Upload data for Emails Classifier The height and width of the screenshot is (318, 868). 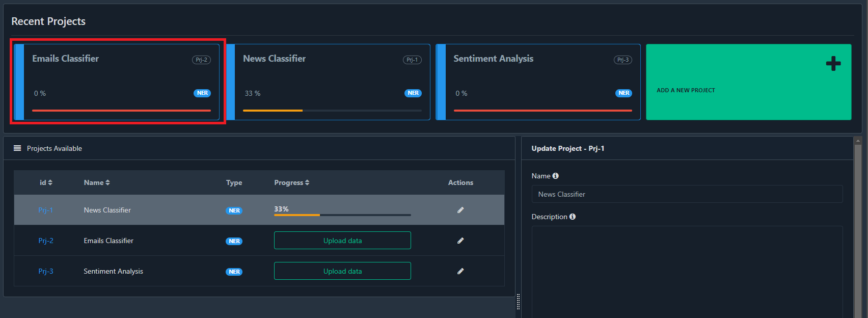coord(342,241)
